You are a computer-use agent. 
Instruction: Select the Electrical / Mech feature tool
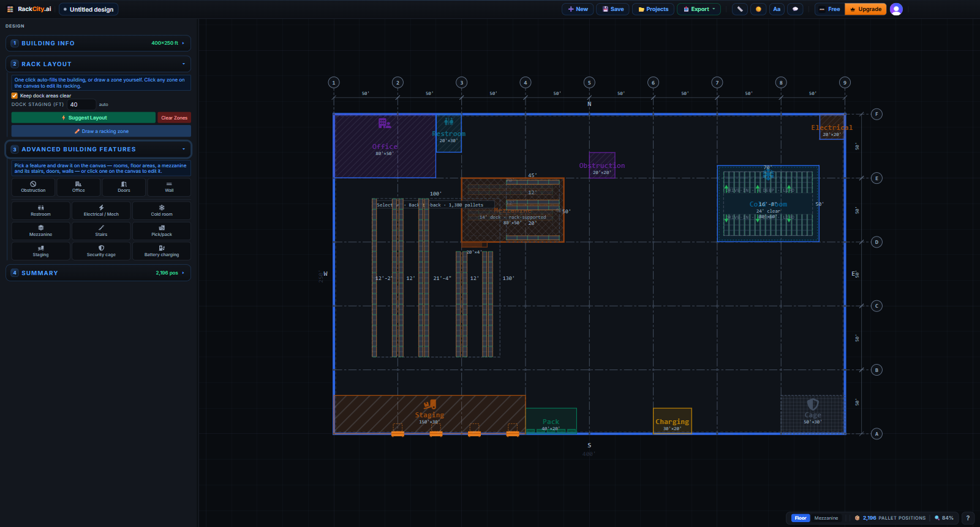pos(101,211)
